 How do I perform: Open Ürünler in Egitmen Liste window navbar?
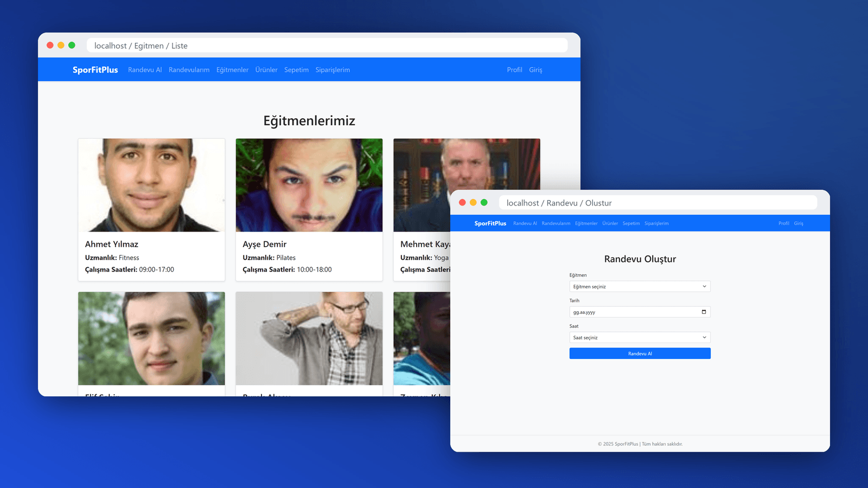click(266, 70)
